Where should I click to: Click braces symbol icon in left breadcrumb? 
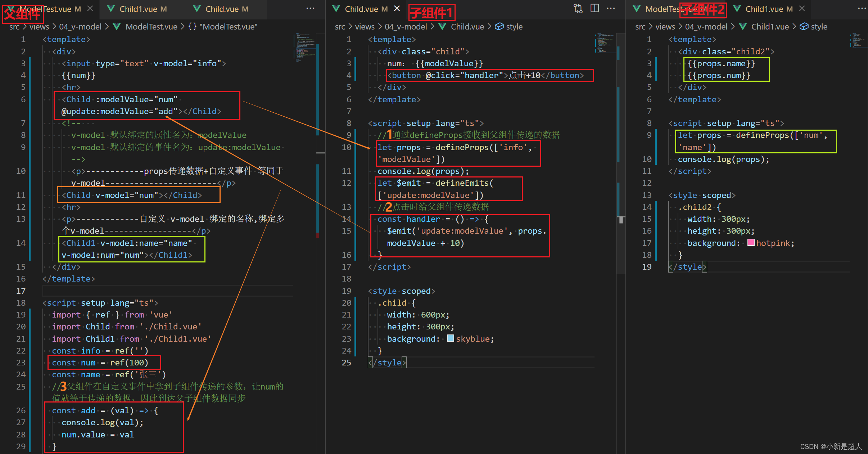193,27
